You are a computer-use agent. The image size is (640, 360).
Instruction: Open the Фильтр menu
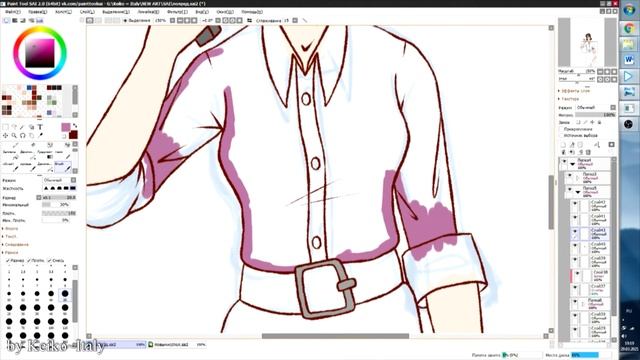point(177,12)
